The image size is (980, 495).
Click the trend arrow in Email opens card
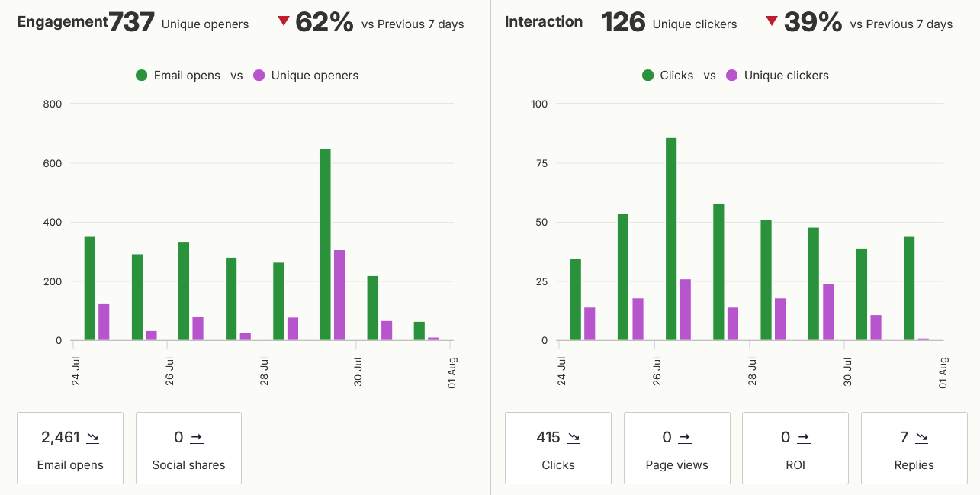coord(93,438)
